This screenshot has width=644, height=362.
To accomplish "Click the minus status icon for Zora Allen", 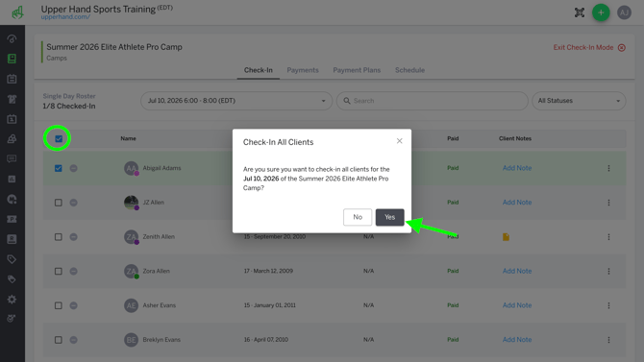I will click(73, 272).
